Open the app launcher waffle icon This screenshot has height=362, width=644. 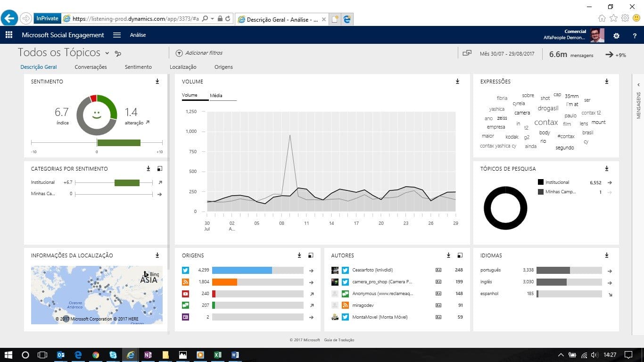click(x=8, y=35)
